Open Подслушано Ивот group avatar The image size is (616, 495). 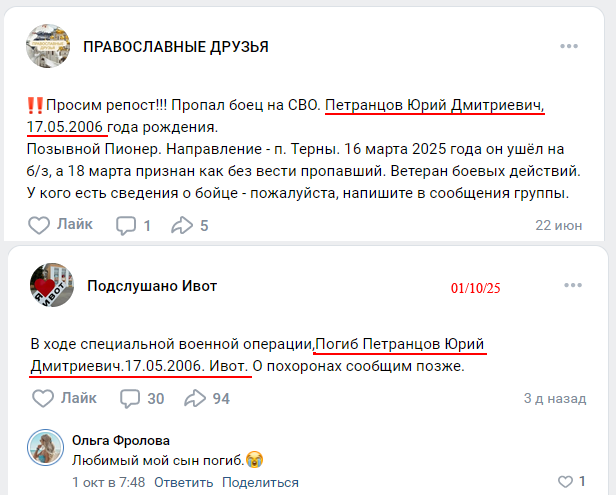tap(50, 286)
